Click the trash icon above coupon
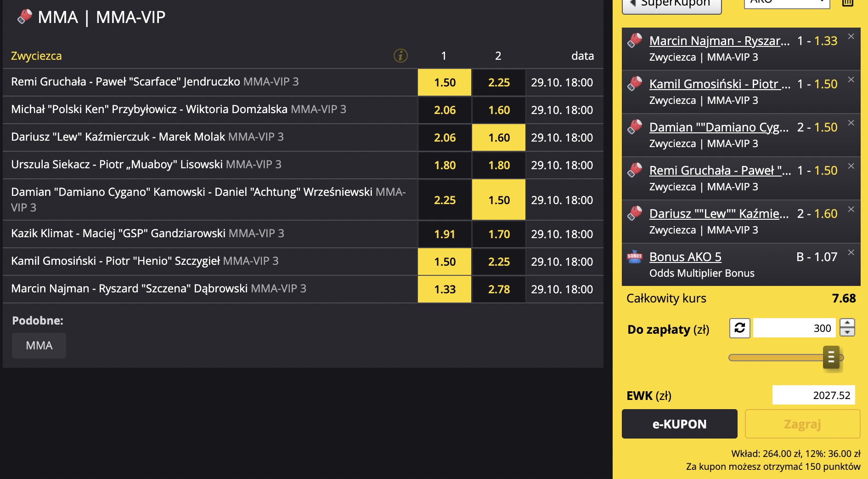The height and width of the screenshot is (479, 868). pos(847,3)
